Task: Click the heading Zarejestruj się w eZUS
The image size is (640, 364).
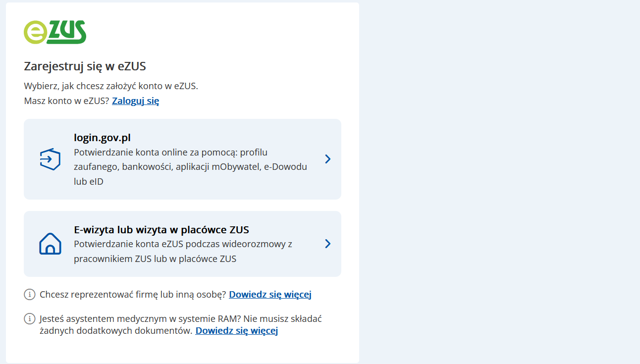Action: (85, 66)
